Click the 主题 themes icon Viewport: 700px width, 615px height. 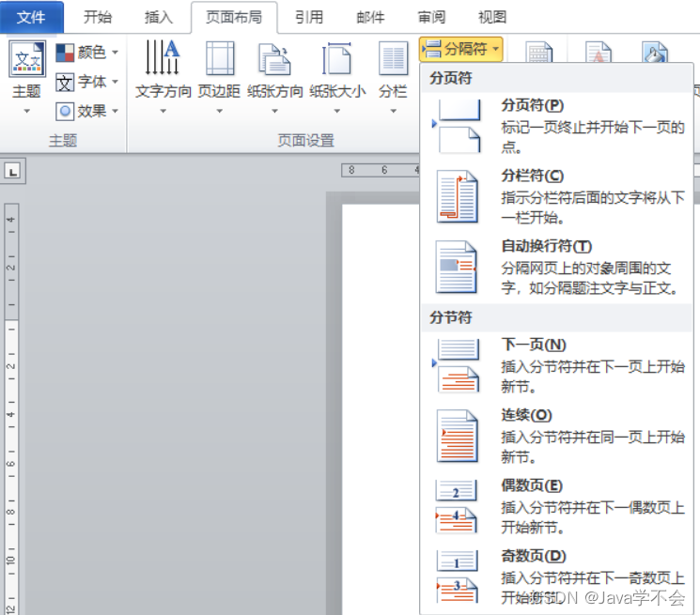(27, 58)
